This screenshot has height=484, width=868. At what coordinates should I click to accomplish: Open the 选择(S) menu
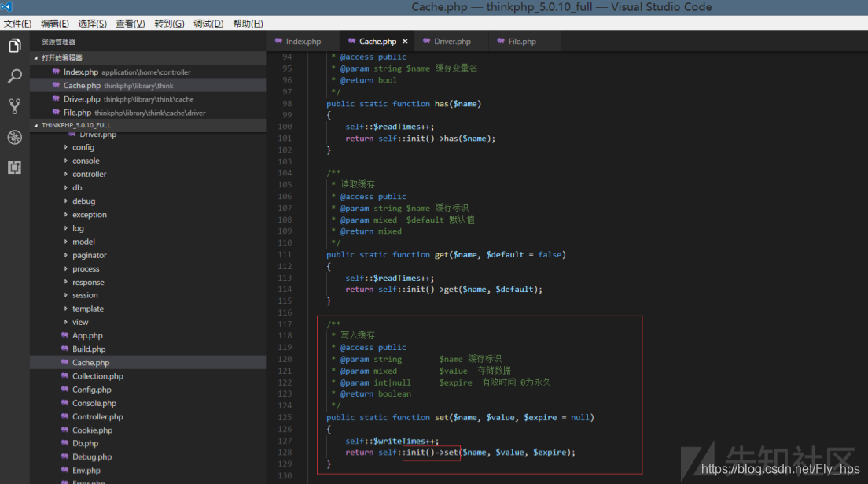point(93,24)
